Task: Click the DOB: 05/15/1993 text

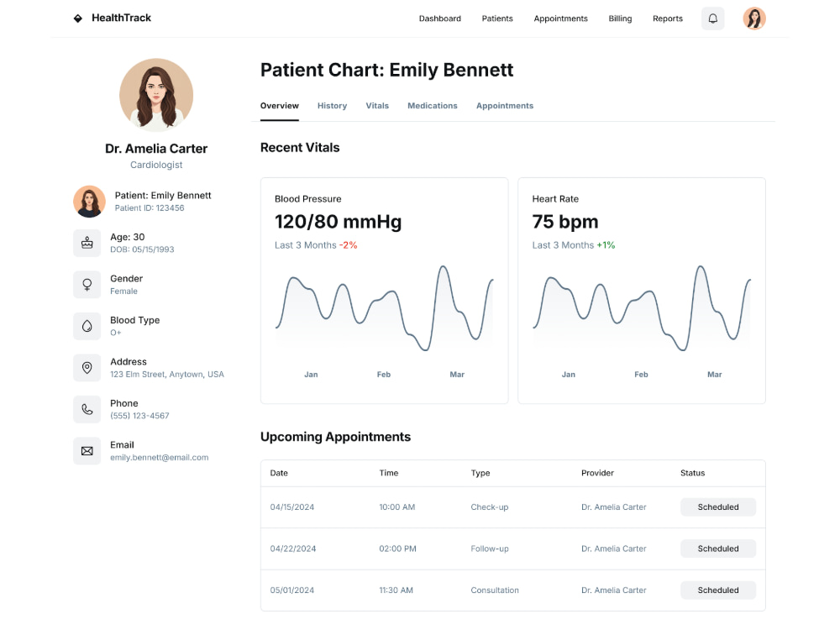Action: [x=142, y=249]
